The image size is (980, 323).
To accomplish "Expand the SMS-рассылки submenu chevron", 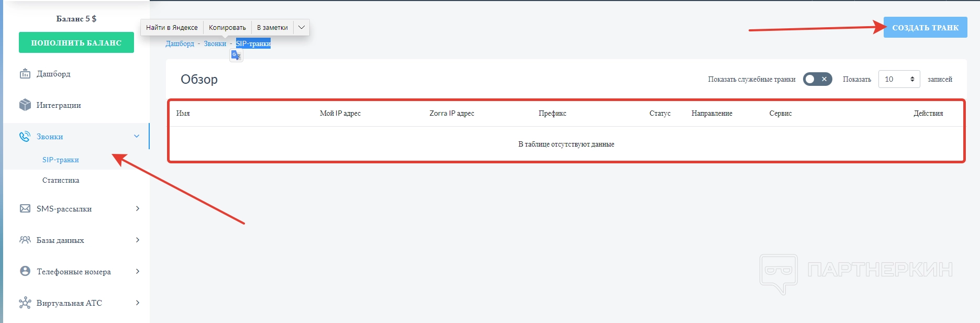I will coord(138,209).
